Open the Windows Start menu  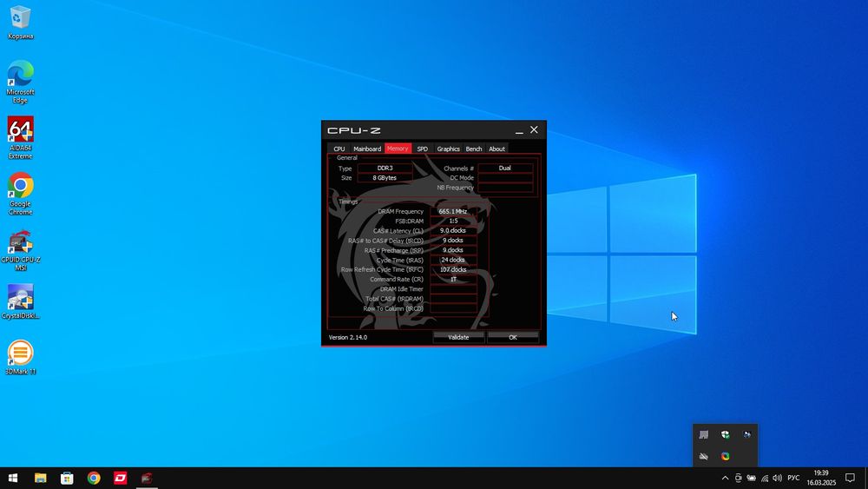(13, 478)
